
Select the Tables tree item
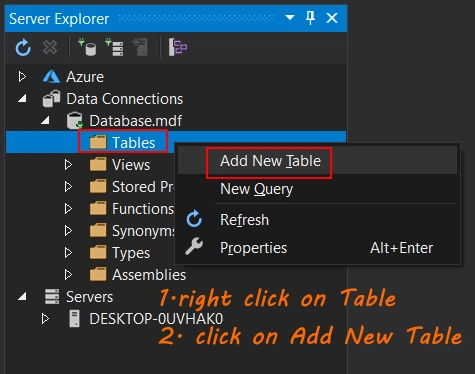point(176,142)
